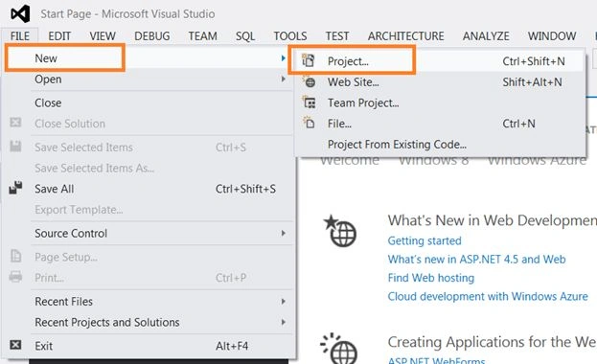The height and width of the screenshot is (364, 597).
Task: Click the Team Project icon
Action: pyautogui.click(x=309, y=102)
